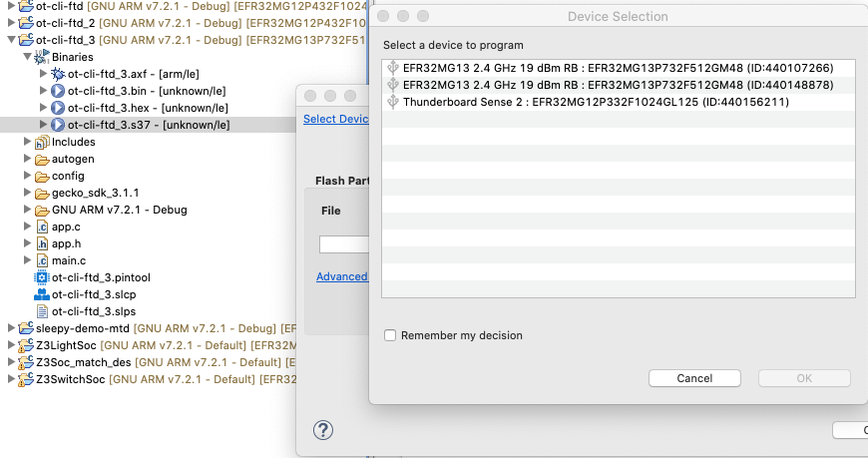
Task: Enable the Remember my decision checkbox
Action: coord(391,335)
